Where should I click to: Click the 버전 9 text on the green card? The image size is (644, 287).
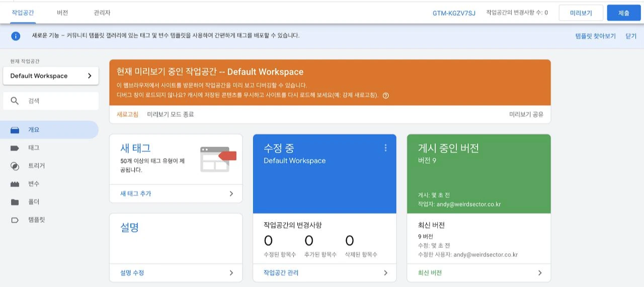pos(427,161)
